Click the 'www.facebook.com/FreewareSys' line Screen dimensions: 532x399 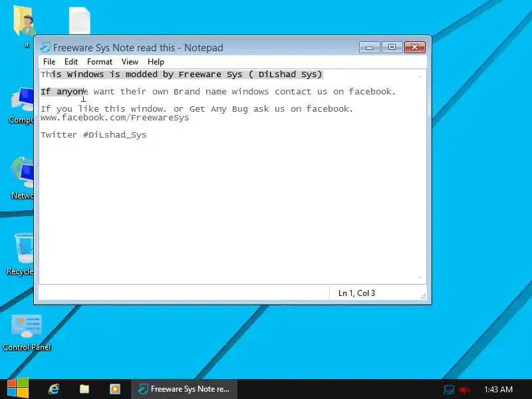coord(114,118)
